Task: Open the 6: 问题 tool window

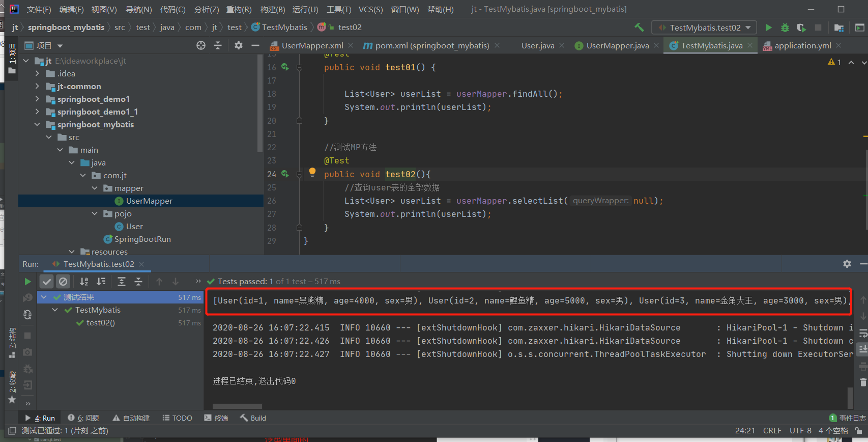Action: 83,418
